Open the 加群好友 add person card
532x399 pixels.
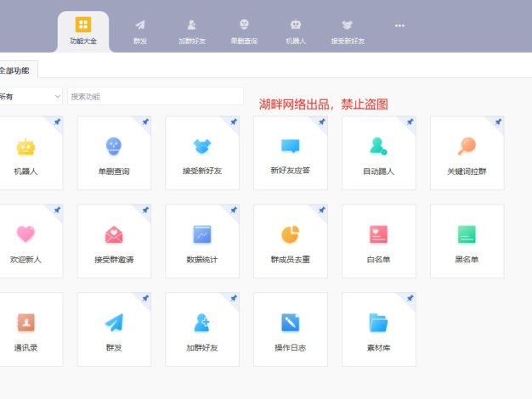point(202,329)
